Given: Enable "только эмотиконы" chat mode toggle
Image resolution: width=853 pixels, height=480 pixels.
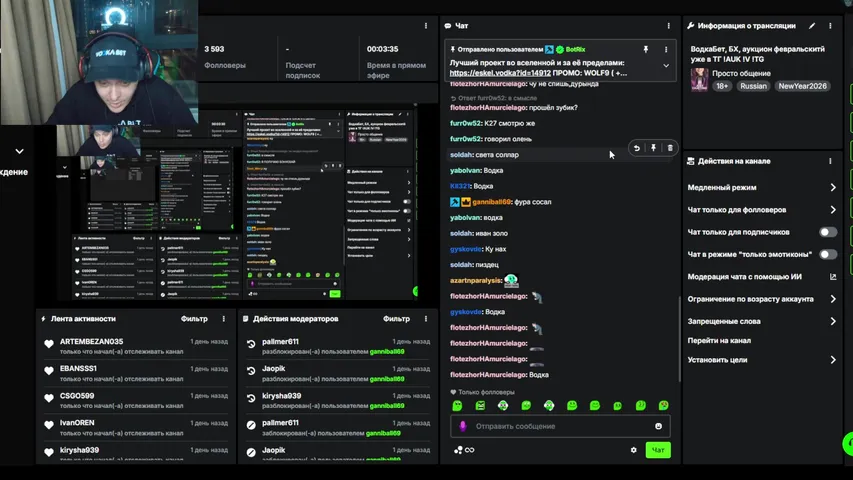Looking at the screenshot, I should 827,254.
